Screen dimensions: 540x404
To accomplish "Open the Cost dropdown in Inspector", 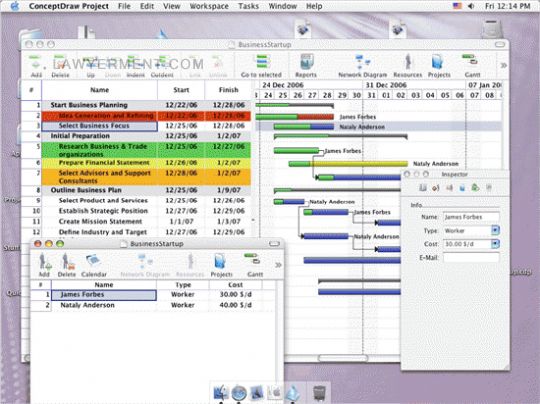I will click(x=495, y=244).
